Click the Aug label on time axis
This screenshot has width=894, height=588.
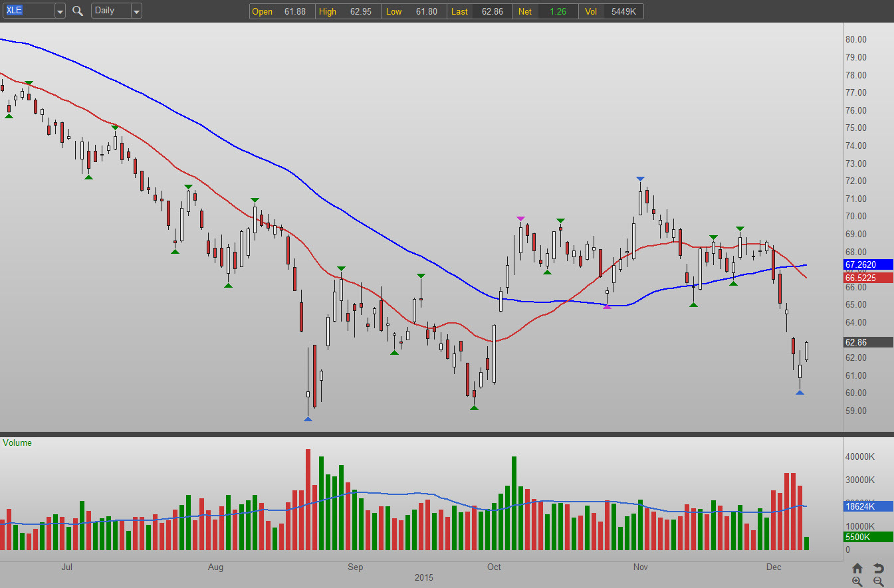click(x=215, y=567)
